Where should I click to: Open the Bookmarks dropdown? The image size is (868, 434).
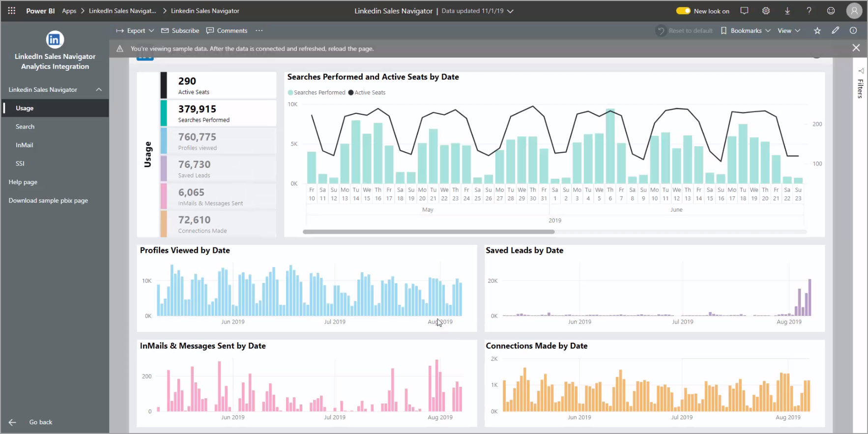click(x=746, y=30)
